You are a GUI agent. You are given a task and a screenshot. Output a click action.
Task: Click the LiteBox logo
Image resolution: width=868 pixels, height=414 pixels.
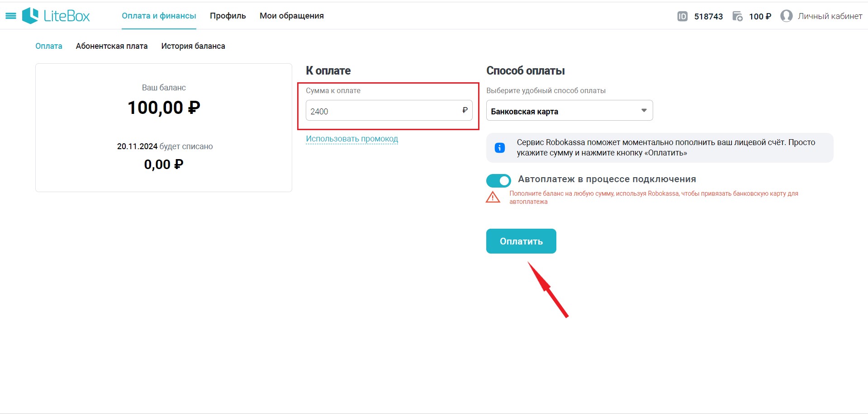tap(56, 16)
